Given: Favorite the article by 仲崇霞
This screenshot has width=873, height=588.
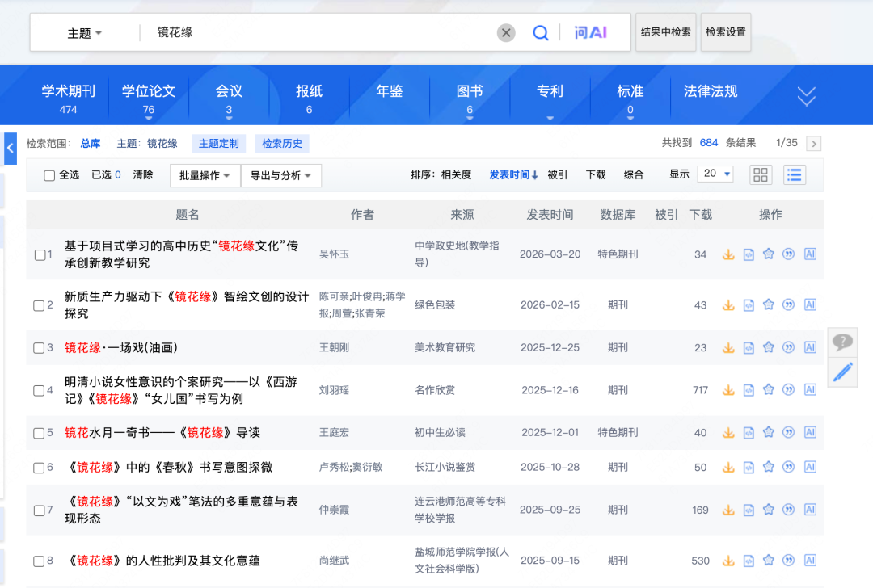Looking at the screenshot, I should point(769,510).
